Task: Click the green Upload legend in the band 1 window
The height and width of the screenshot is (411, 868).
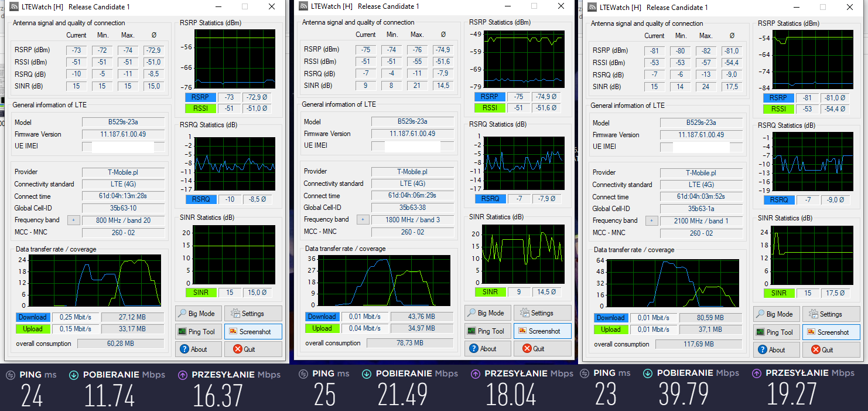Action: pos(610,330)
